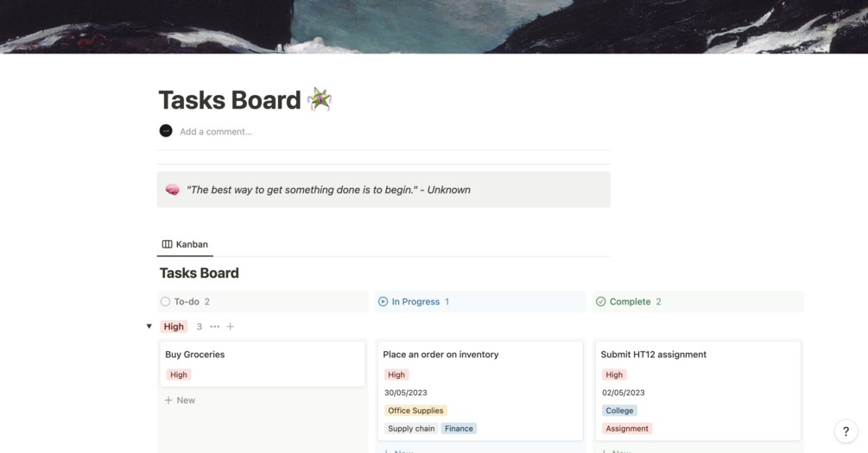Click the user avatar beside comment field
Screen dimensions: 868x453
166,131
